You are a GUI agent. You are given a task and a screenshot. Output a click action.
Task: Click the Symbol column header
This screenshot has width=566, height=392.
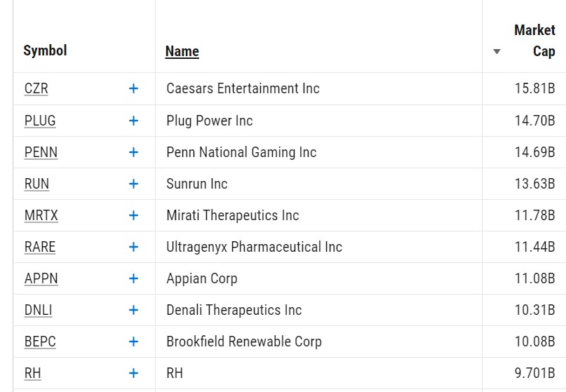click(x=45, y=50)
